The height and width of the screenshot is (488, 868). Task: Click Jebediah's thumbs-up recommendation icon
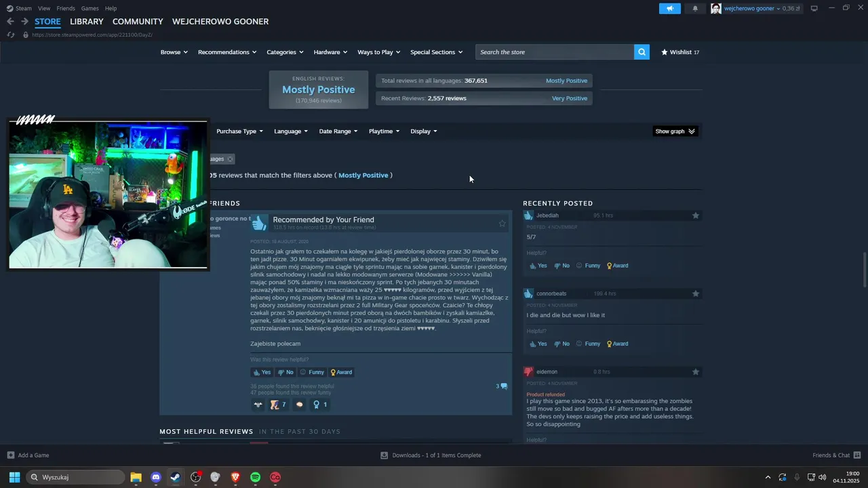529,216
